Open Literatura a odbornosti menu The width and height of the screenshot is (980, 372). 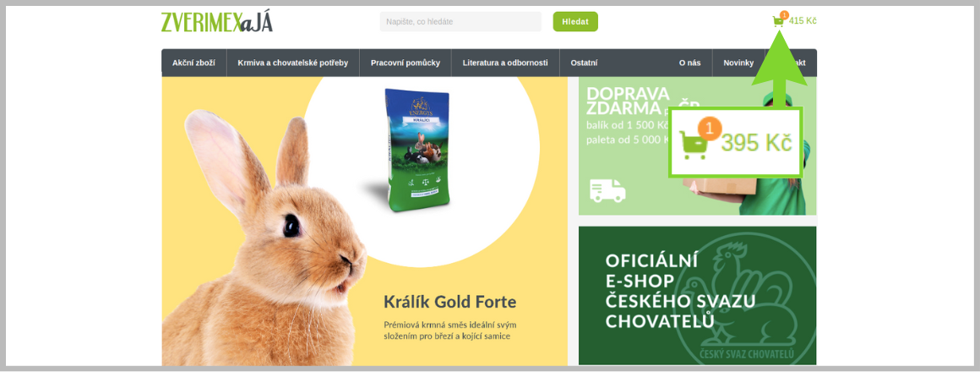pyautogui.click(x=505, y=63)
